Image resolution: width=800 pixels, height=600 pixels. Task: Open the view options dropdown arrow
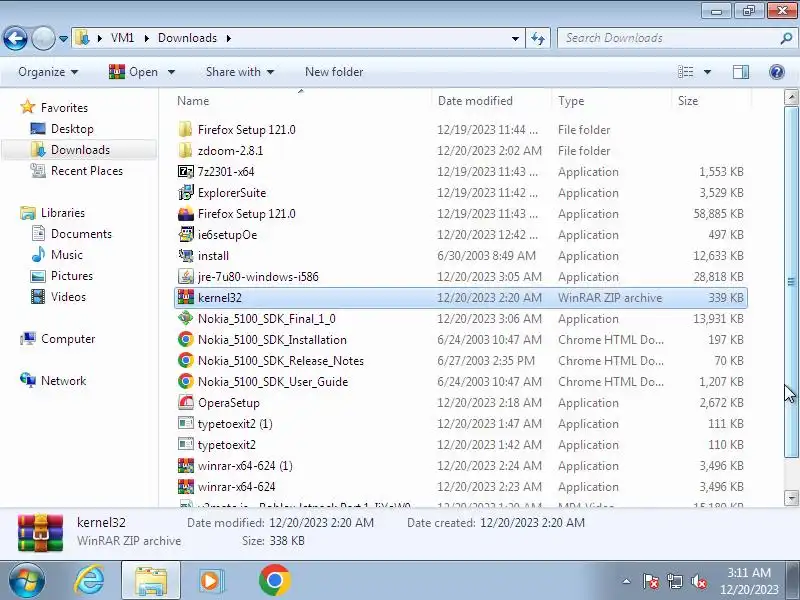pos(707,72)
